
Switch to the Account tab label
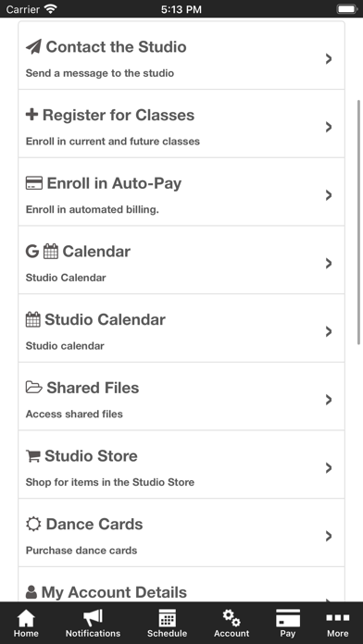click(232, 633)
